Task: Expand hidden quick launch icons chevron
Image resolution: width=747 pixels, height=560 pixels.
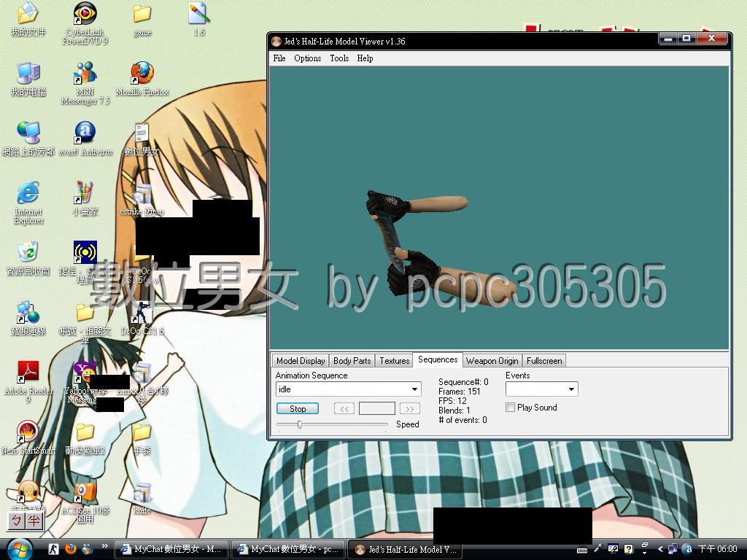Action: pyautogui.click(x=105, y=546)
